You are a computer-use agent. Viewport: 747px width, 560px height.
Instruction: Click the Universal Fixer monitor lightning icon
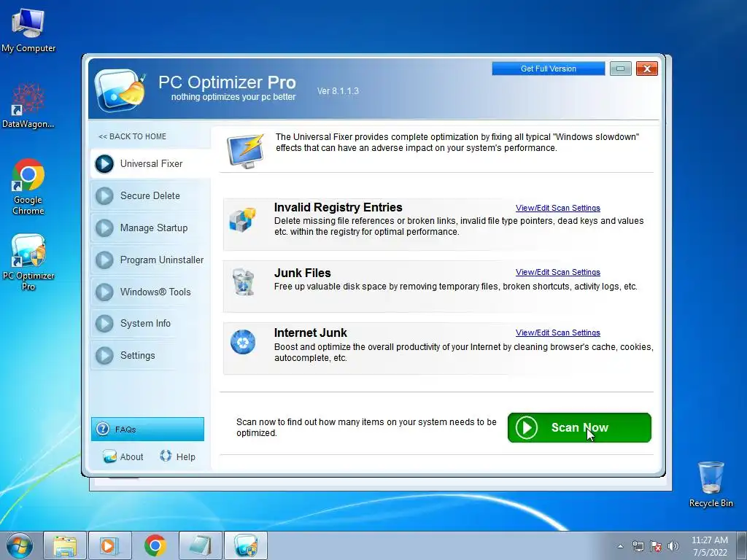pyautogui.click(x=245, y=151)
